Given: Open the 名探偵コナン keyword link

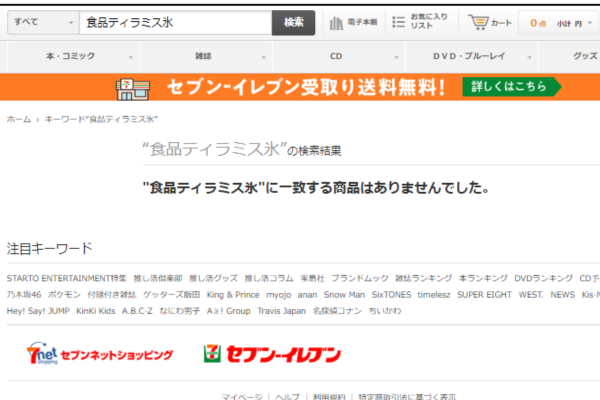Looking at the screenshot, I should coord(337,311).
